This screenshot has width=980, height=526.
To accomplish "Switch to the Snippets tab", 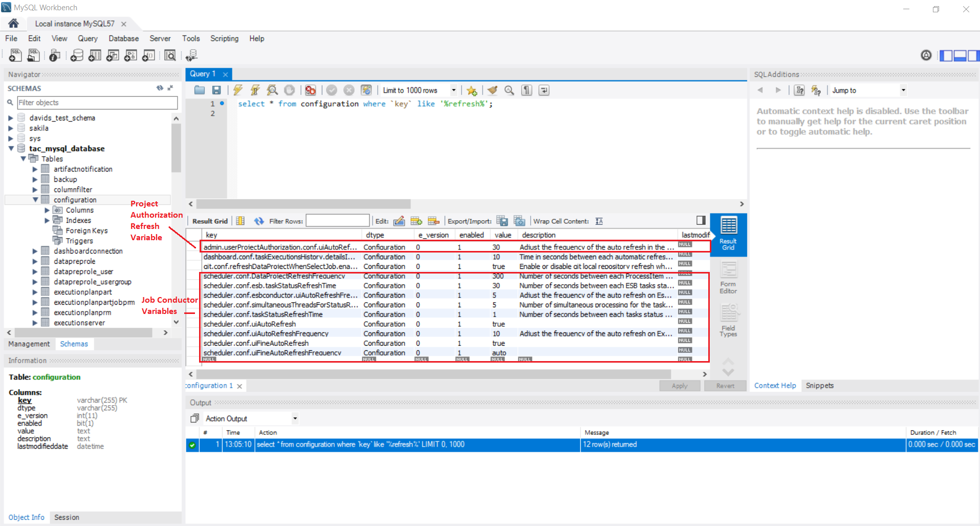I will pos(819,385).
